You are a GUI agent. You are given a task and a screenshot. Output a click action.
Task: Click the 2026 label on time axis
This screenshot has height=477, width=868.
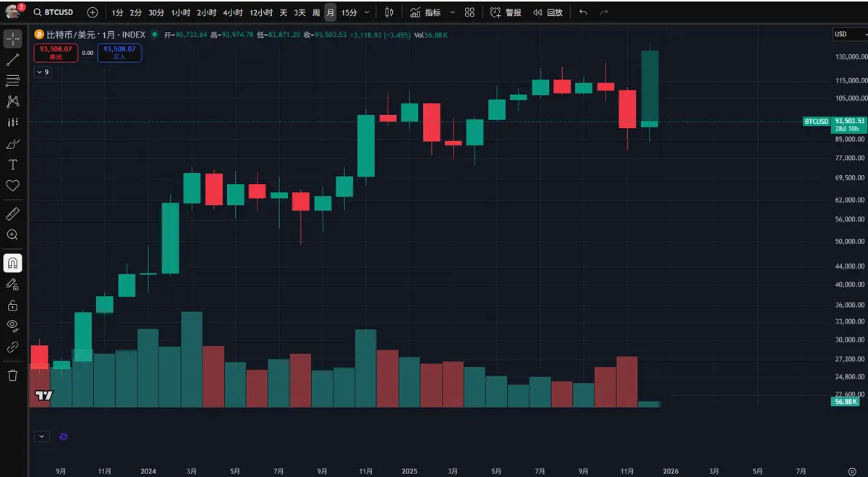[671, 470]
